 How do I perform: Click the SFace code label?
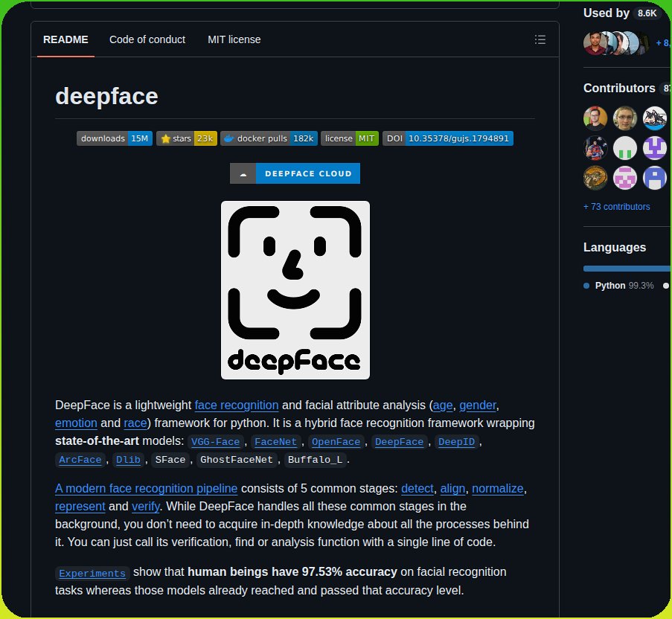tap(170, 460)
